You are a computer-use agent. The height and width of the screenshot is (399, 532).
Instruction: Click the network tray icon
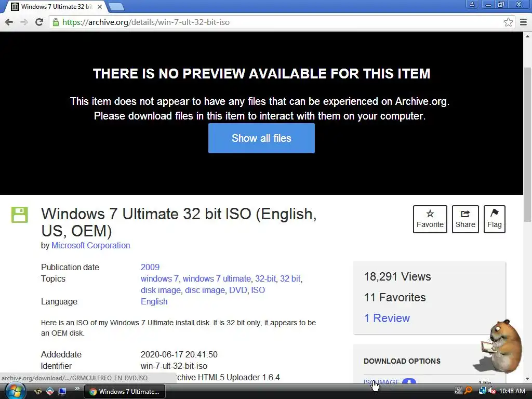tap(482, 391)
